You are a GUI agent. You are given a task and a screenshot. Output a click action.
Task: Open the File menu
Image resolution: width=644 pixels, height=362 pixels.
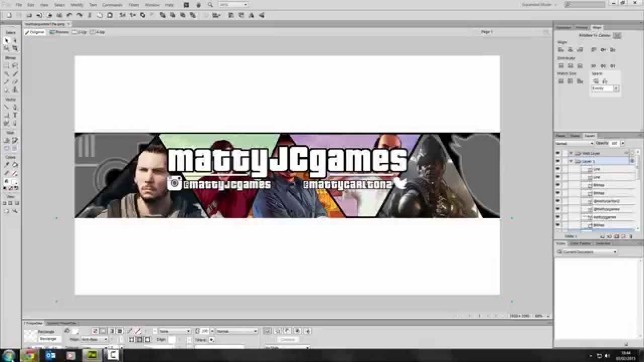(x=19, y=5)
